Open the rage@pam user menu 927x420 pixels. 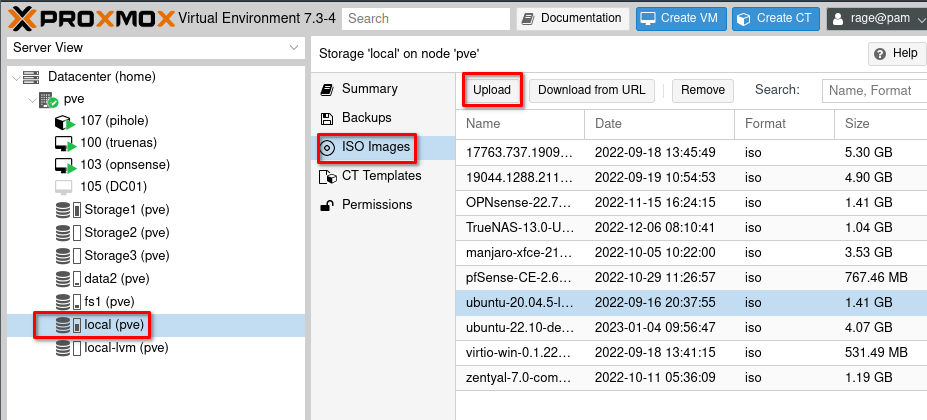(877, 18)
